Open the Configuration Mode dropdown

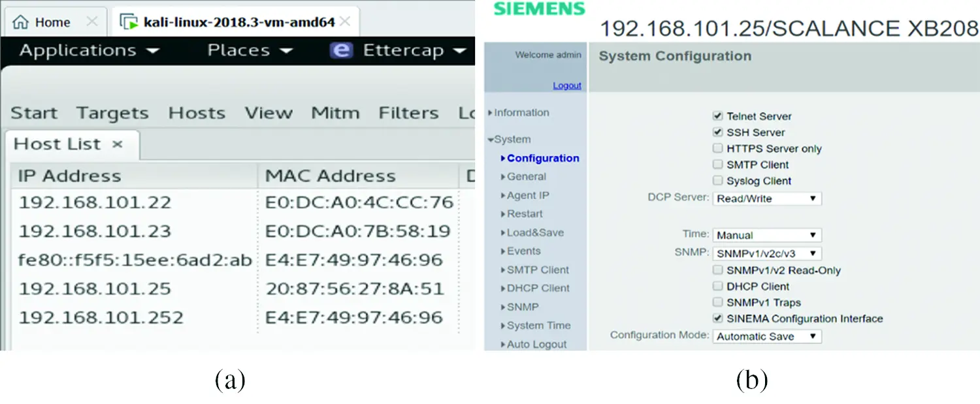tap(767, 337)
